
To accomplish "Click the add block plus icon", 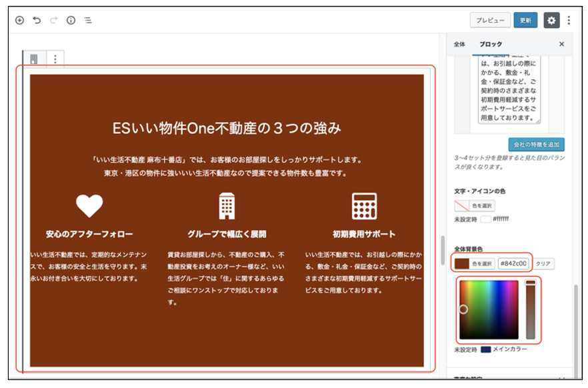I will (x=19, y=20).
